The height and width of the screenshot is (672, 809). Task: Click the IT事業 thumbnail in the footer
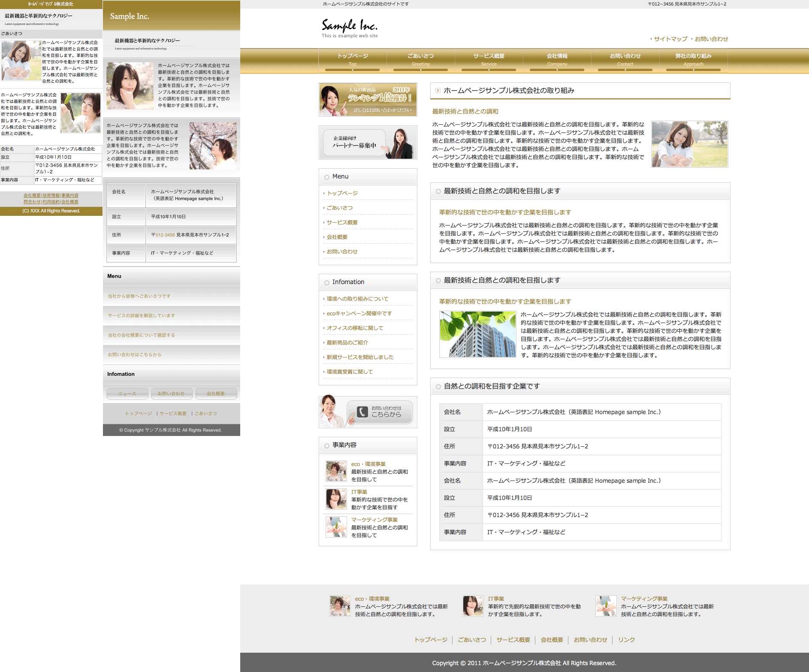tap(473, 606)
